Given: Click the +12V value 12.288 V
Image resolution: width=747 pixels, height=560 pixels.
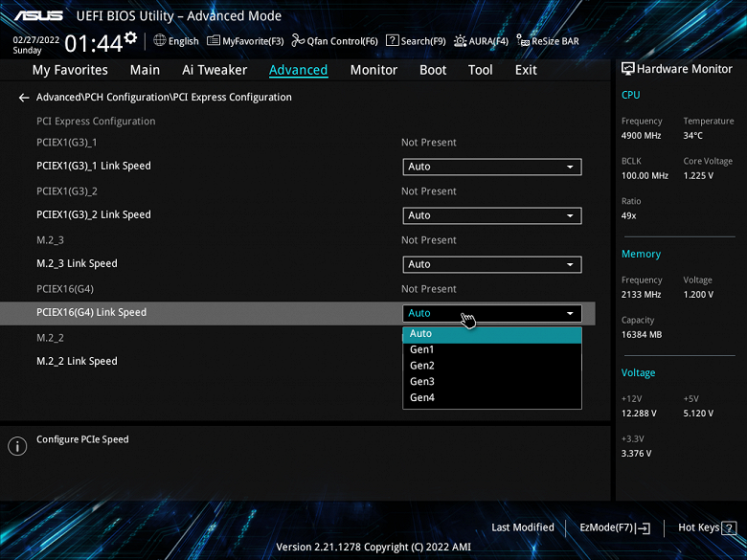Looking at the screenshot, I should 639,414.
